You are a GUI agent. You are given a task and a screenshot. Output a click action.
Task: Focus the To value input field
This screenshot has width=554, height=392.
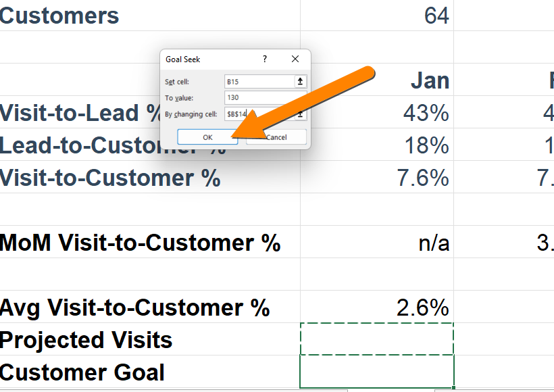pyautogui.click(x=266, y=97)
